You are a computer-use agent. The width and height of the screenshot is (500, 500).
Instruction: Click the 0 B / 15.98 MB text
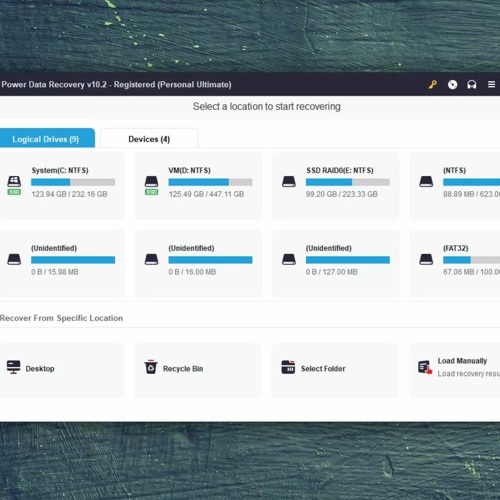(x=55, y=272)
